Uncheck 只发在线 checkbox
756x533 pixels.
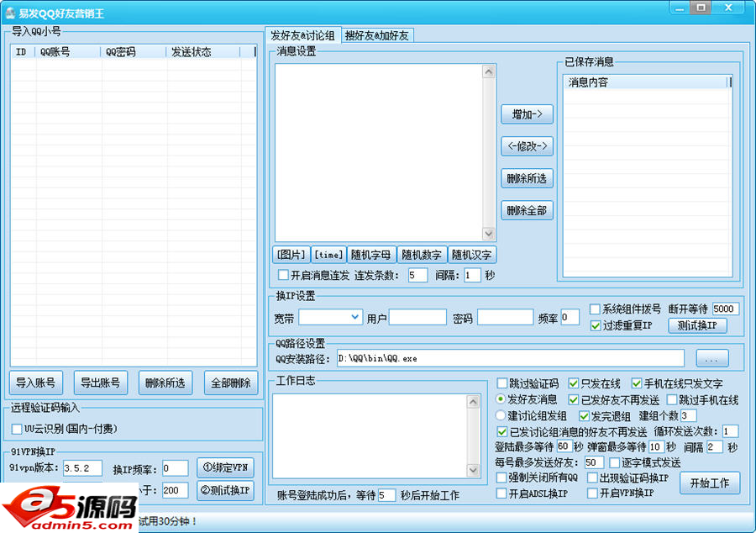coord(573,383)
